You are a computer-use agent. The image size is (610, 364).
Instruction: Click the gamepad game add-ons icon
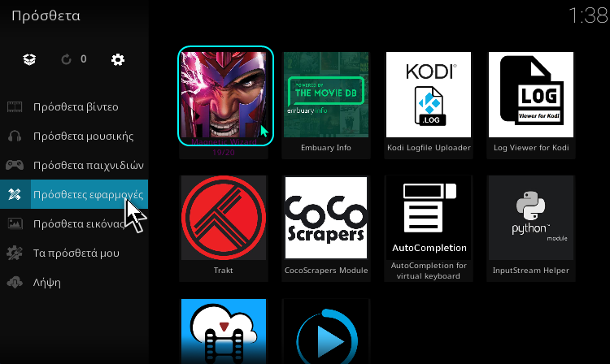15,165
